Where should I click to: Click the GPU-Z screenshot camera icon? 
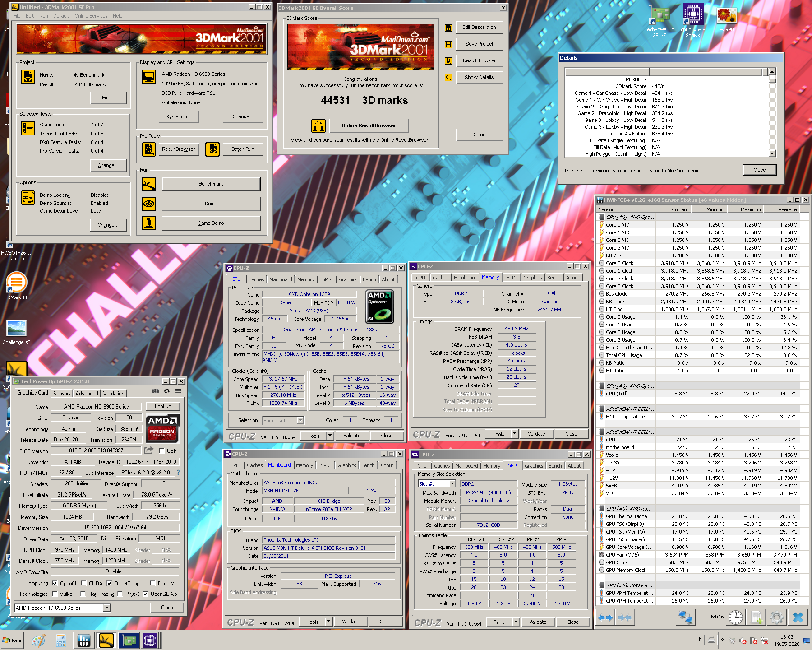click(x=155, y=391)
